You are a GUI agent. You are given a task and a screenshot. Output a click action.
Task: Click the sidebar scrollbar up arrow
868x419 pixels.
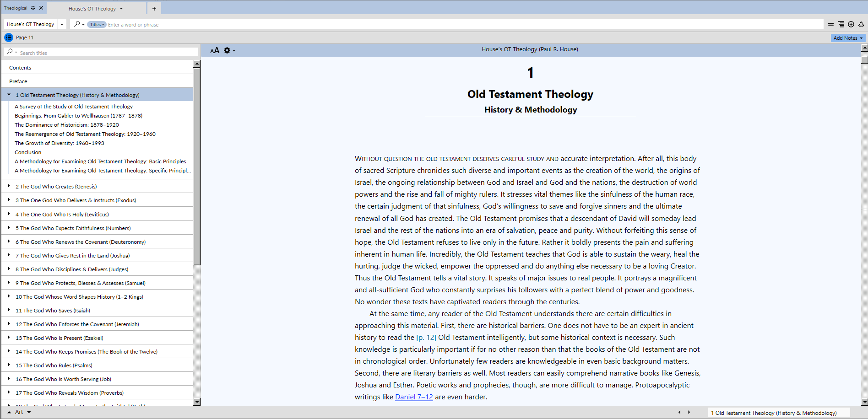pos(197,64)
